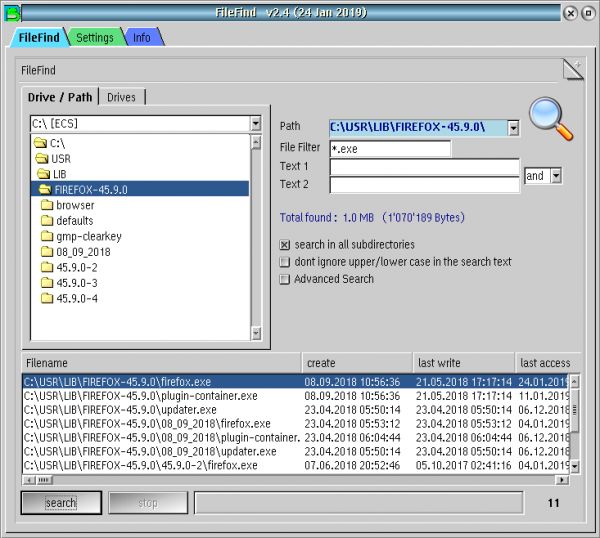
Task: Close the FileFind window
Action: 571,13
